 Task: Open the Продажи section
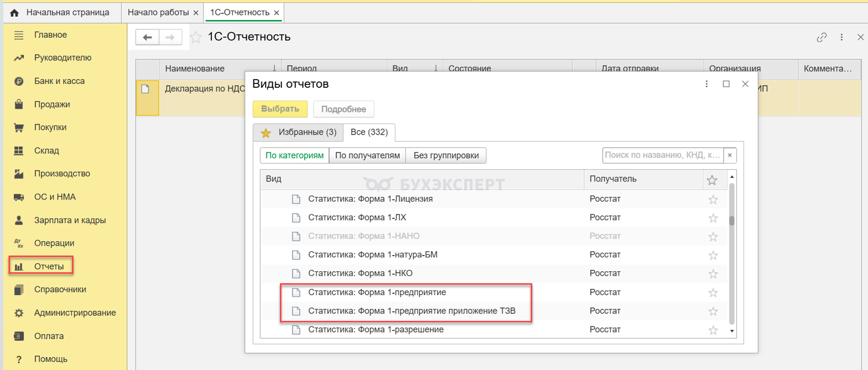(52, 104)
